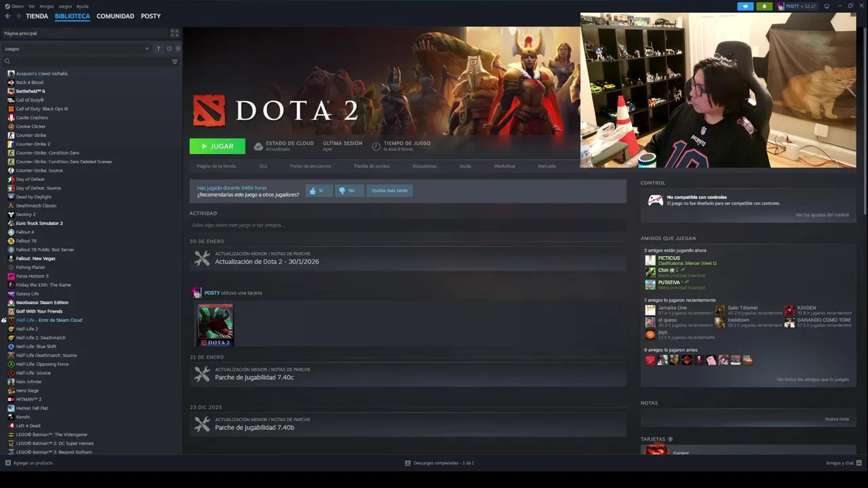Open the announcements megaphone button
Screen dimensions: 868x488
[745, 6]
